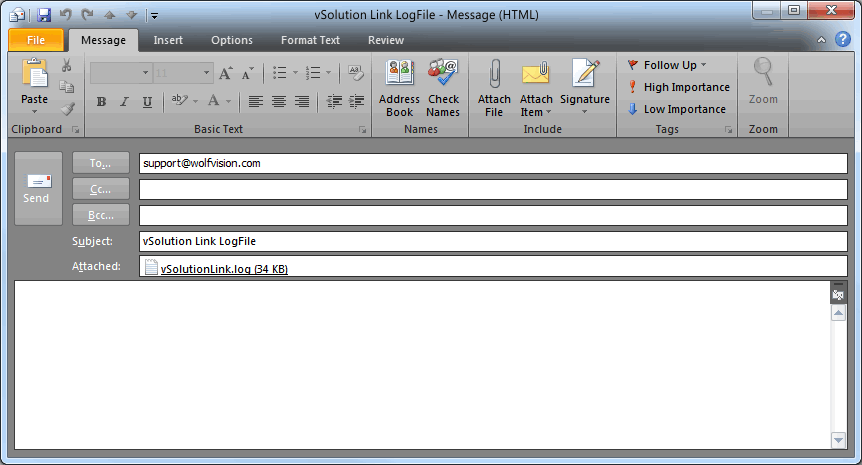Click the Shrink Font icon
The width and height of the screenshot is (862, 465).
click(x=248, y=73)
